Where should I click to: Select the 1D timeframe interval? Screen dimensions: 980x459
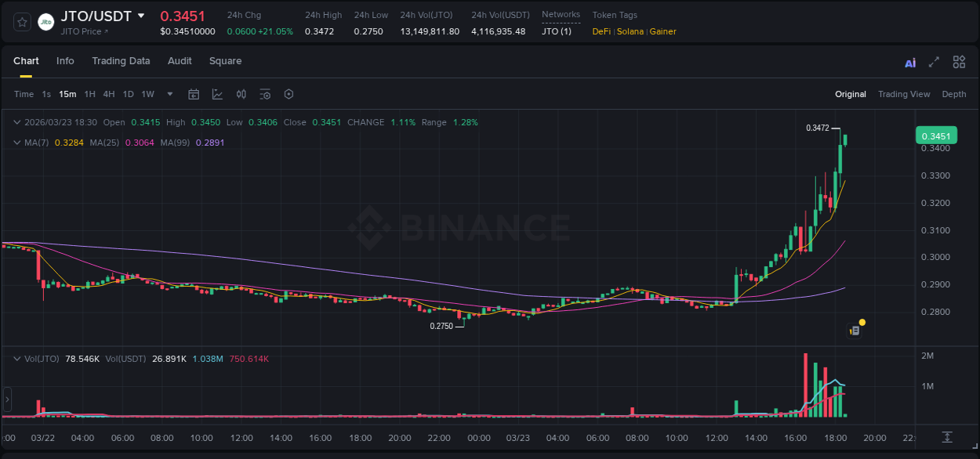click(128, 94)
